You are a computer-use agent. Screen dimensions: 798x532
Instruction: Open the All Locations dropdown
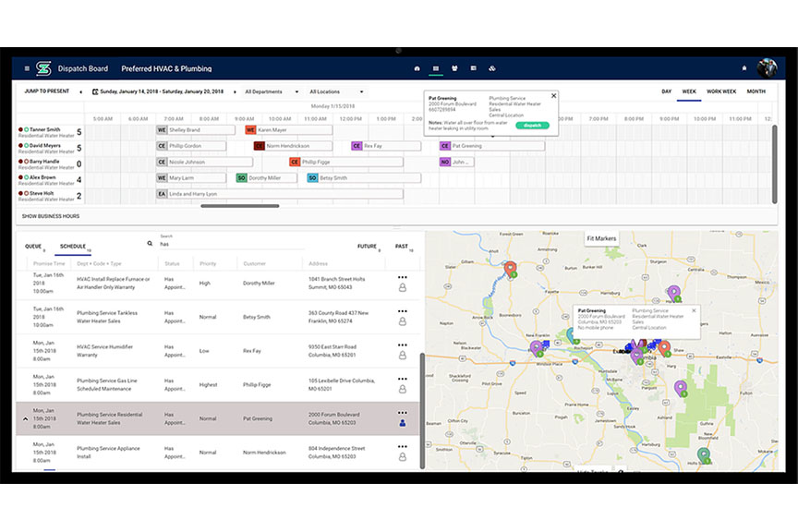tap(336, 92)
